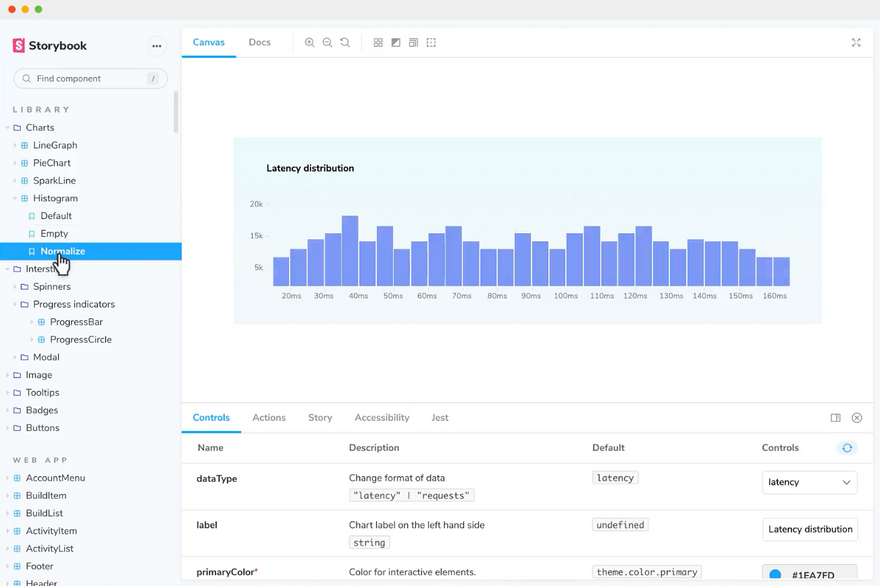Screen dimensions: 880x586
Task: Reset controls with the refresh icon
Action: coord(847,448)
